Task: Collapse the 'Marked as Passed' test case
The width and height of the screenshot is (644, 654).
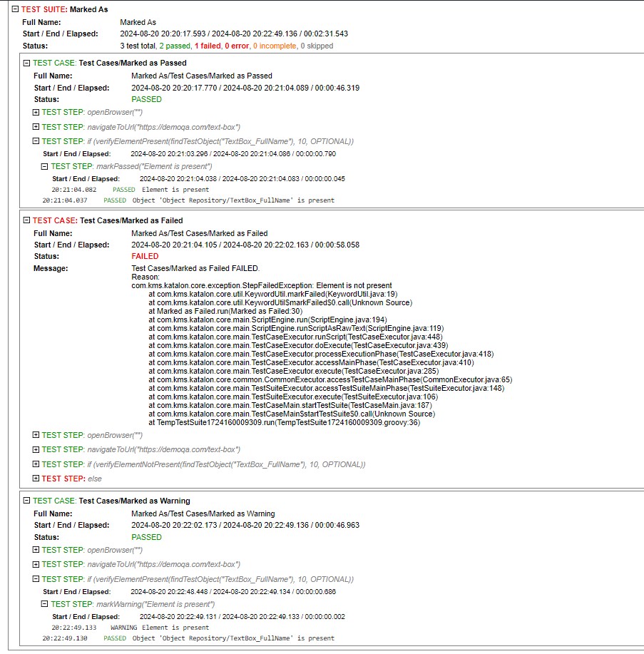Action: click(27, 63)
